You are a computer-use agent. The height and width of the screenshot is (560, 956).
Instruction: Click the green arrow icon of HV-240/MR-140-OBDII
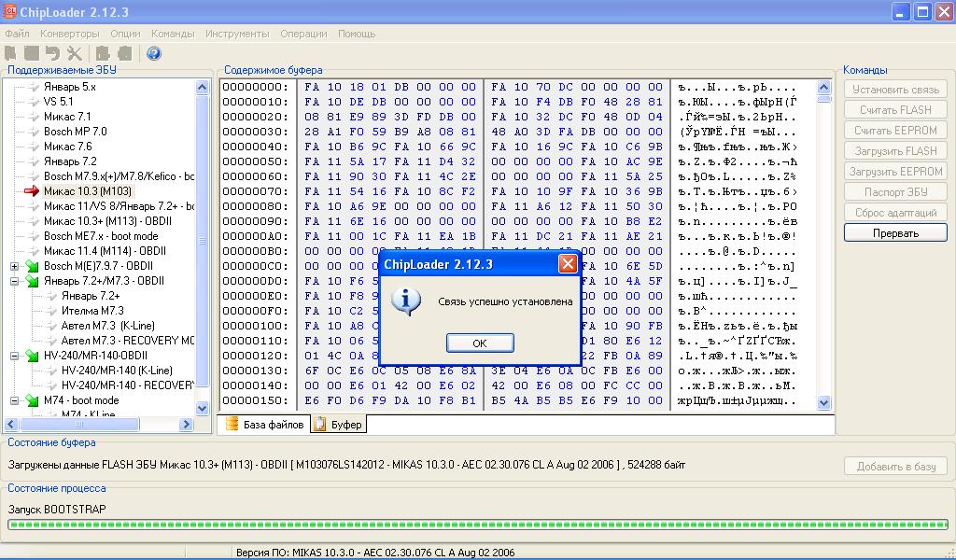(33, 356)
